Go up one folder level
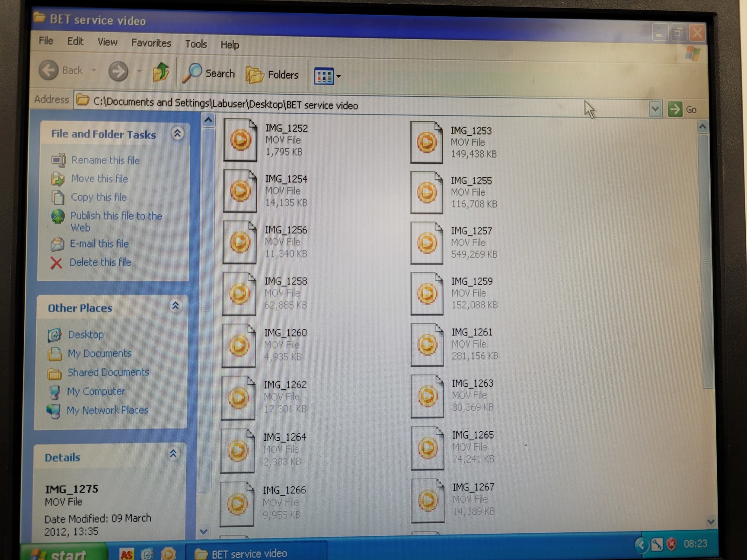Viewport: 747px width, 560px height. point(161,72)
